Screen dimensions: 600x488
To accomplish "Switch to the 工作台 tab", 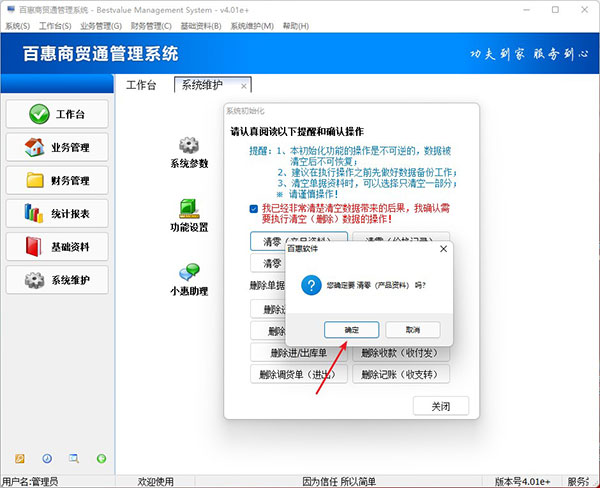I will [x=141, y=85].
